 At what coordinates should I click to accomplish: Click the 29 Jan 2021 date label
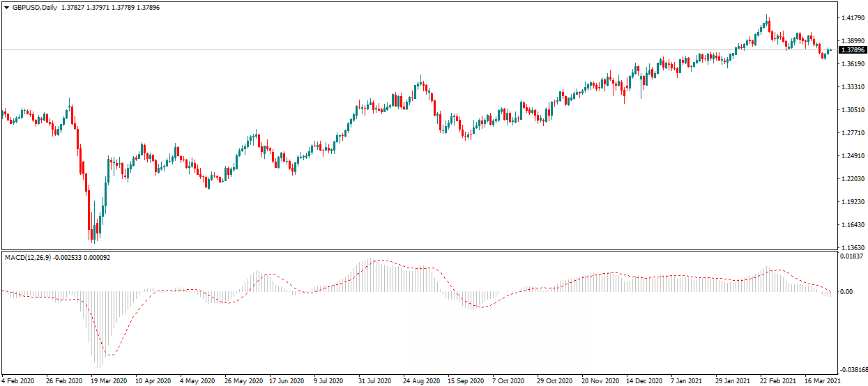click(733, 381)
